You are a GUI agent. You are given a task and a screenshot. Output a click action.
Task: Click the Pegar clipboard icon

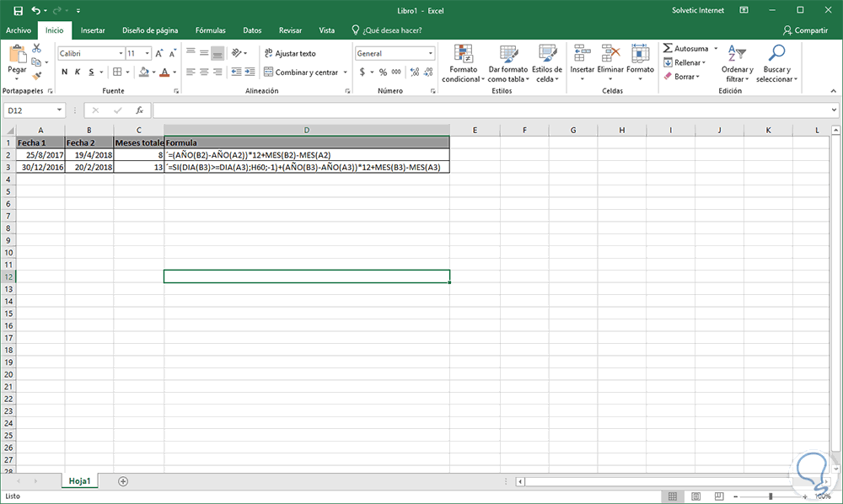[x=17, y=54]
